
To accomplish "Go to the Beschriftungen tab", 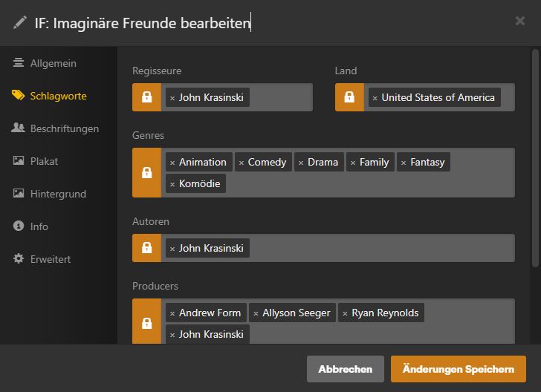I will (x=64, y=128).
